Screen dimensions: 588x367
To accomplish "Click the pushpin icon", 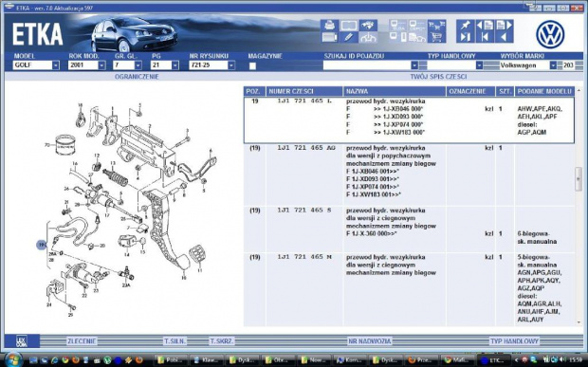I will pos(465,26).
